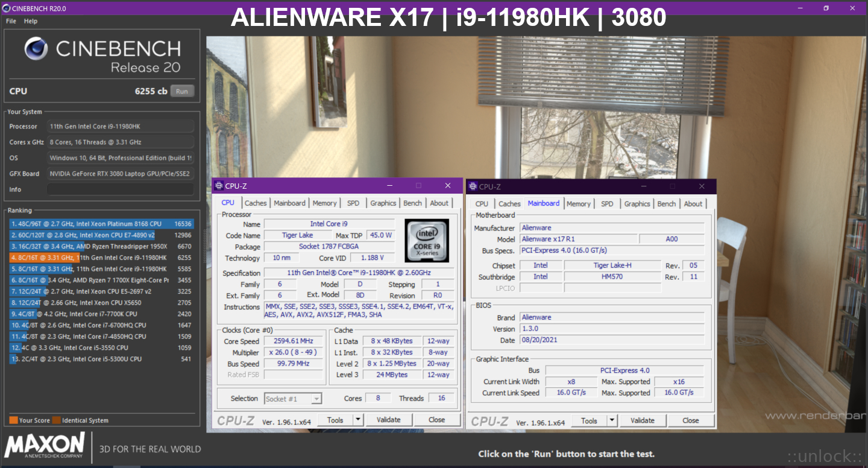The image size is (868, 468).
Task: Click Validate in left CPU-Z window
Action: click(388, 420)
